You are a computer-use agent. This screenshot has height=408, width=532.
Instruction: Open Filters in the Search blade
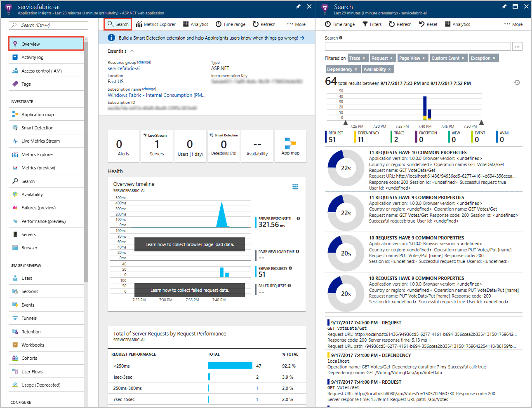372,24
